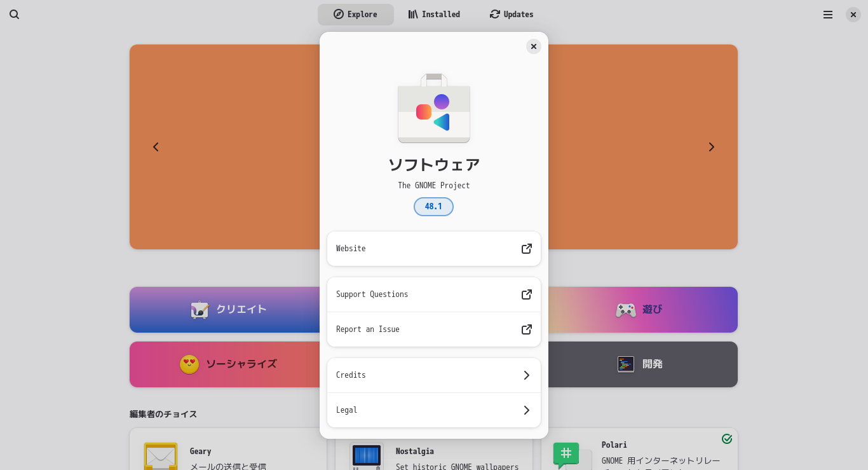Open the Website external link icon
The image size is (868, 470).
526,249
